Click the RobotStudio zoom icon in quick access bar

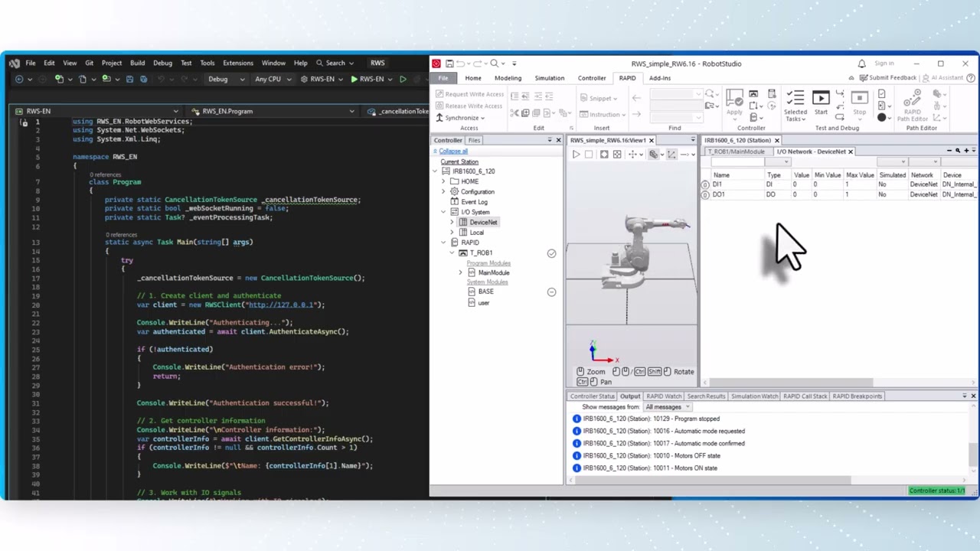(495, 64)
